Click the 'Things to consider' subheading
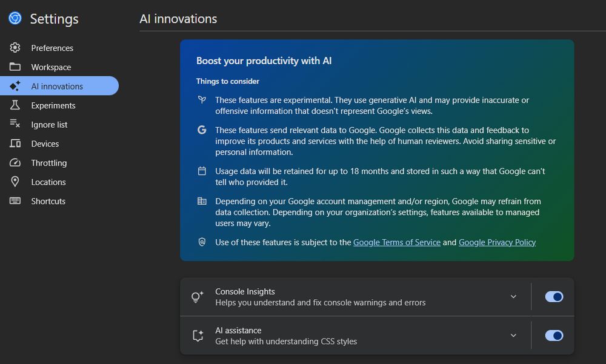Viewport: 606px width, 364px height. tap(228, 81)
